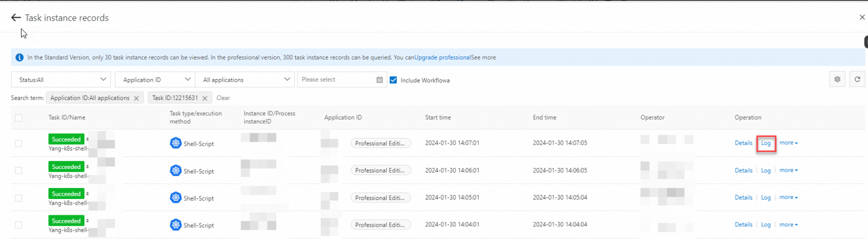Open the Status:All dropdown
The width and height of the screenshot is (868, 239).
pos(61,79)
